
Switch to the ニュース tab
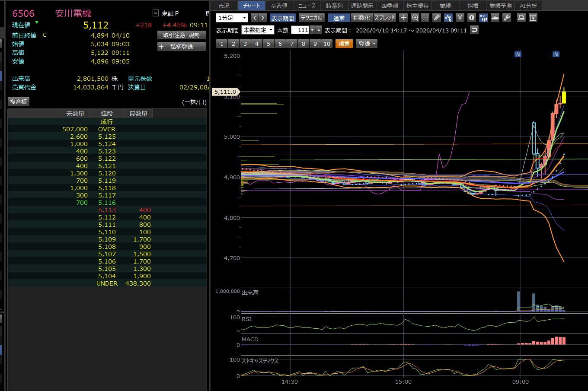(x=307, y=6)
